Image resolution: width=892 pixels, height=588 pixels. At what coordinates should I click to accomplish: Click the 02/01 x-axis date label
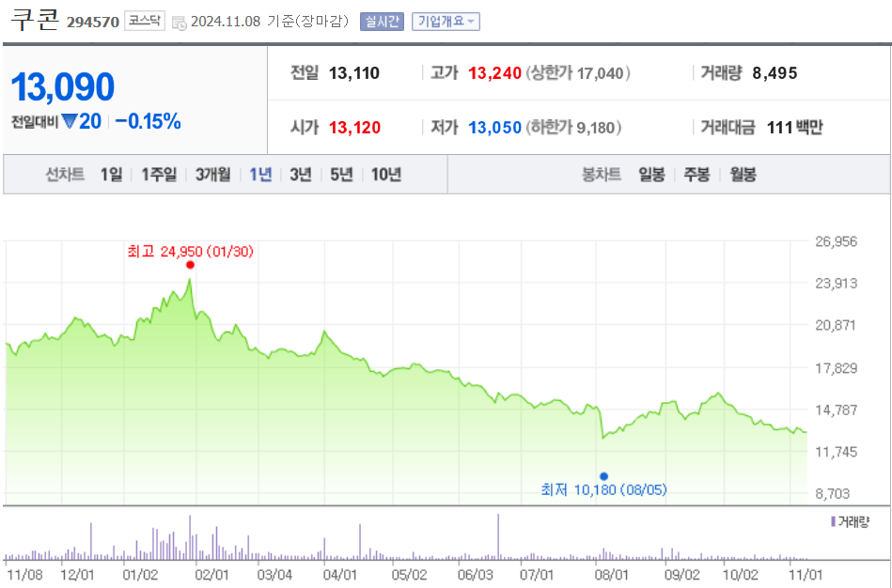211,574
